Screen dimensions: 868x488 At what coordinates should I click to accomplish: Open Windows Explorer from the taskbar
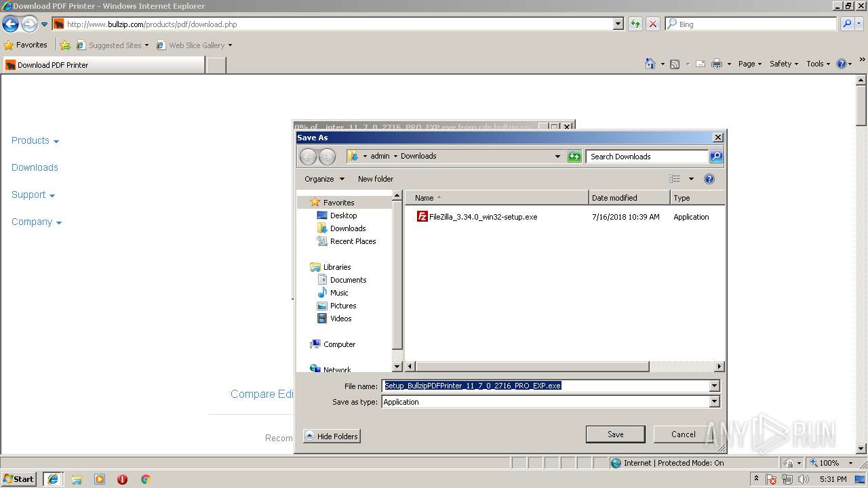pos(77,479)
